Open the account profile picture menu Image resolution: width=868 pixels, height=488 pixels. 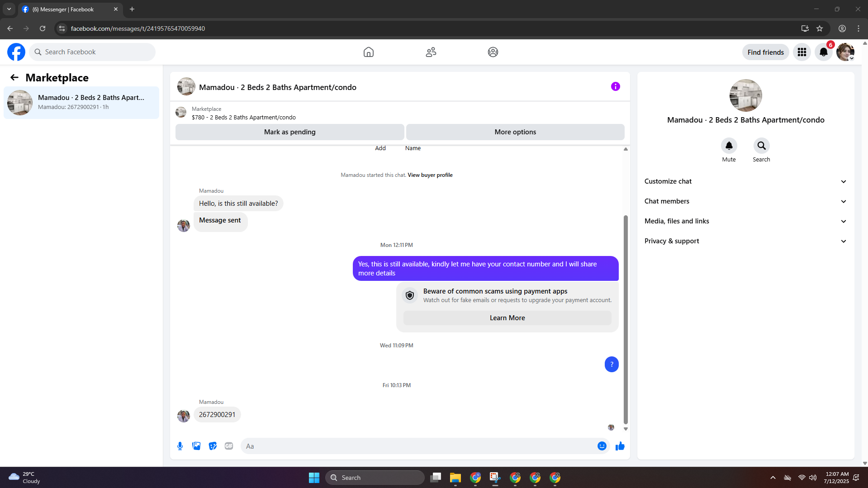(845, 52)
